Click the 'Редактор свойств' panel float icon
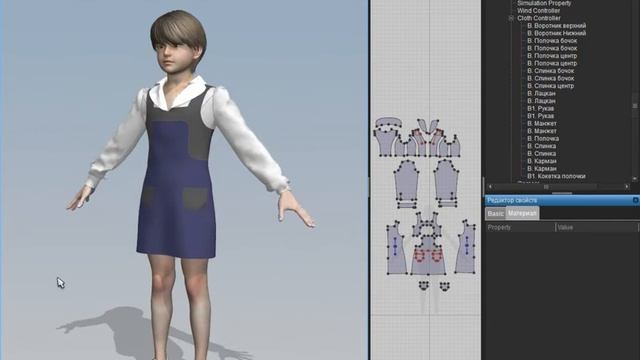Screen dimensions: 640x360 tap(636, 200)
